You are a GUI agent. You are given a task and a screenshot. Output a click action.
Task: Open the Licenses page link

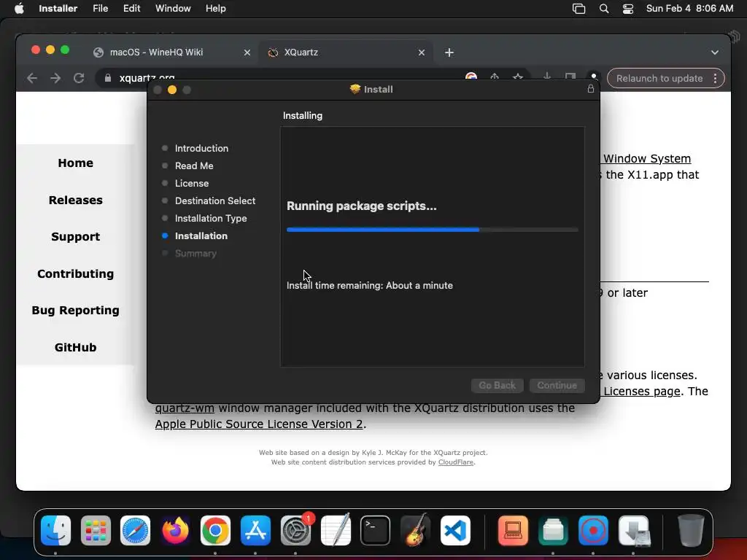pyautogui.click(x=642, y=391)
